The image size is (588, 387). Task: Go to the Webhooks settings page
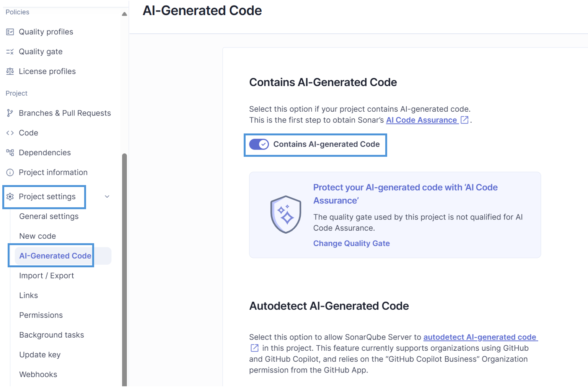point(38,374)
